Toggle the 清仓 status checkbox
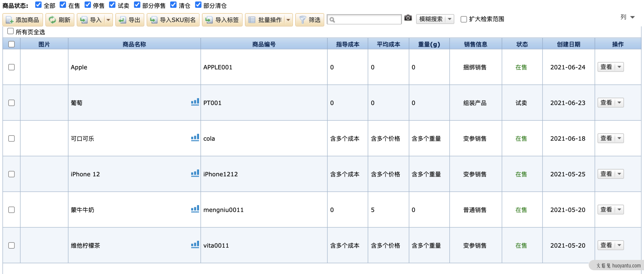 [x=173, y=5]
